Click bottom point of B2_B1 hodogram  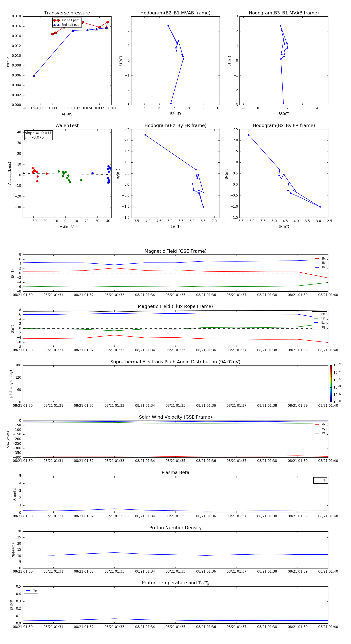point(171,103)
